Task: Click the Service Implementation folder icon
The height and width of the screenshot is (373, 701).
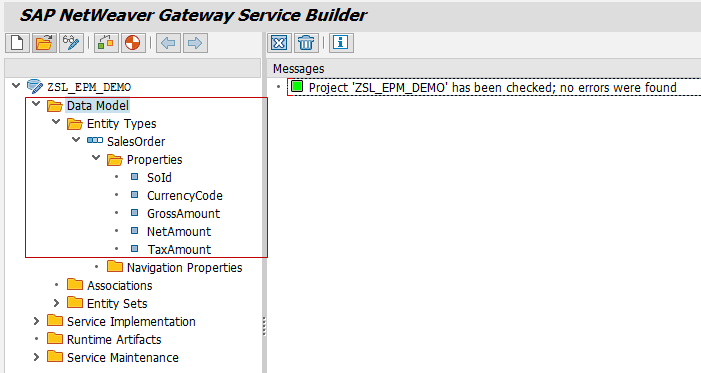Action: (55, 321)
